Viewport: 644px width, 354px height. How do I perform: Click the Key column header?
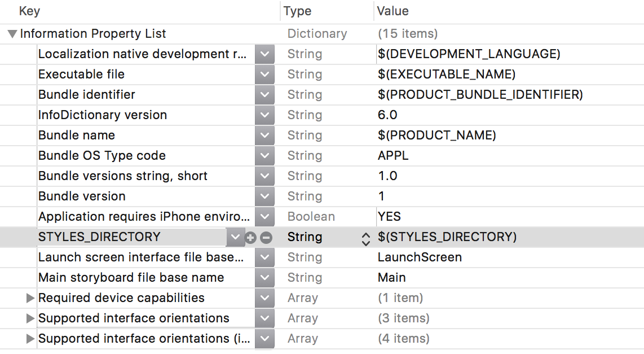(x=29, y=11)
